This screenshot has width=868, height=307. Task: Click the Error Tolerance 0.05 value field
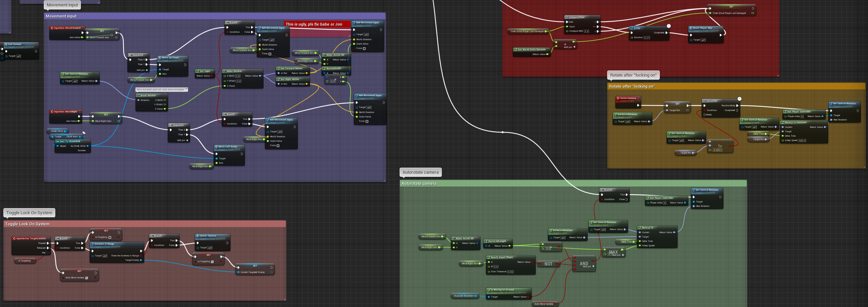click(510, 272)
